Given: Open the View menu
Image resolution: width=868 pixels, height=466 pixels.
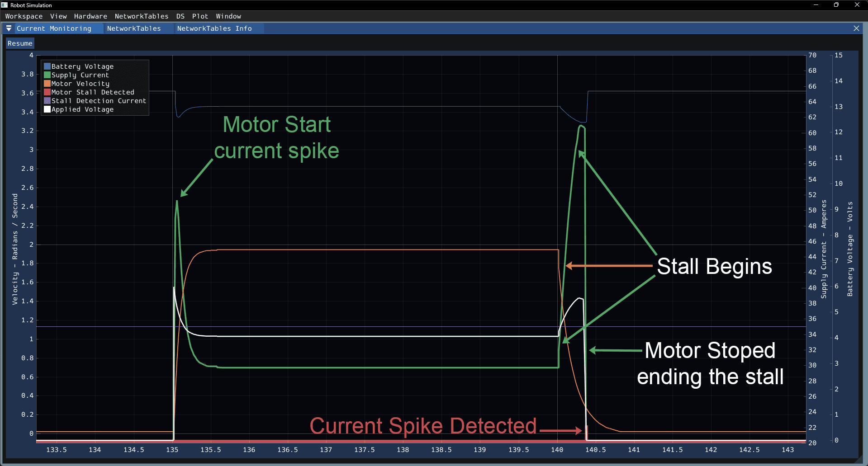Looking at the screenshot, I should pyautogui.click(x=58, y=16).
